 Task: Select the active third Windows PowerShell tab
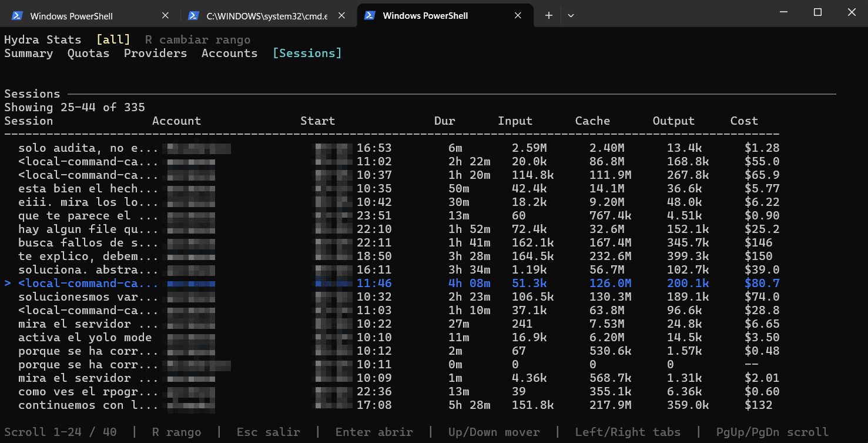[x=444, y=16]
